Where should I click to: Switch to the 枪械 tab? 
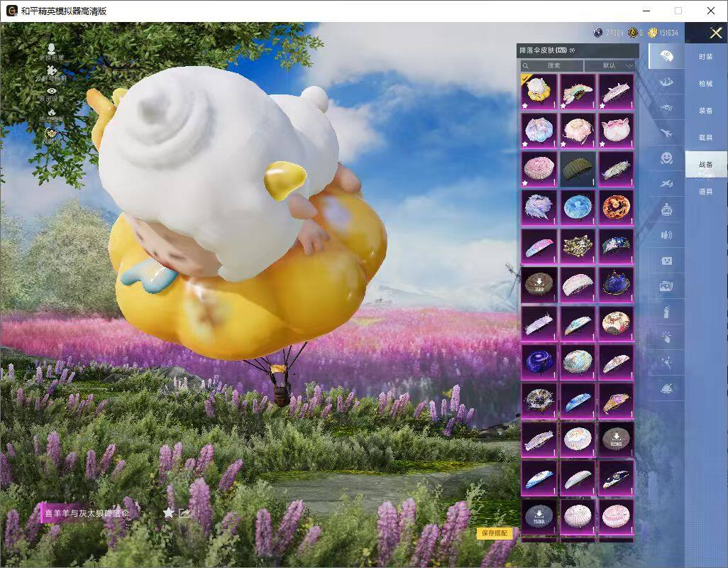[706, 84]
